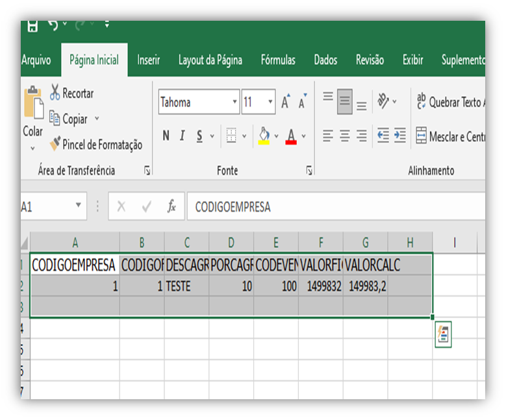Viewport: 506px width, 420px height.
Task: Toggle align top icon
Action: point(328,97)
